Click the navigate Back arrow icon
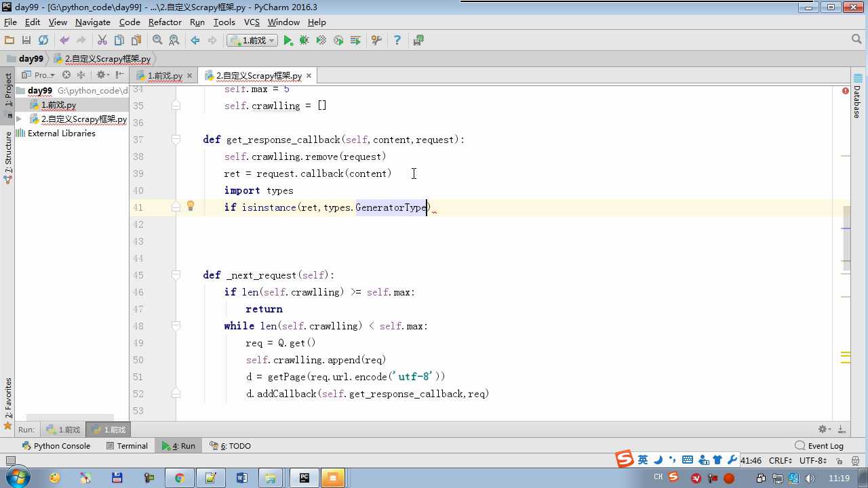The image size is (868, 488). (x=195, y=41)
